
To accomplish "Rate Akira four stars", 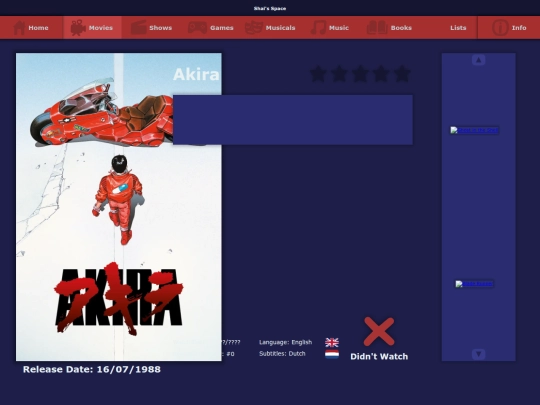I will (381, 74).
